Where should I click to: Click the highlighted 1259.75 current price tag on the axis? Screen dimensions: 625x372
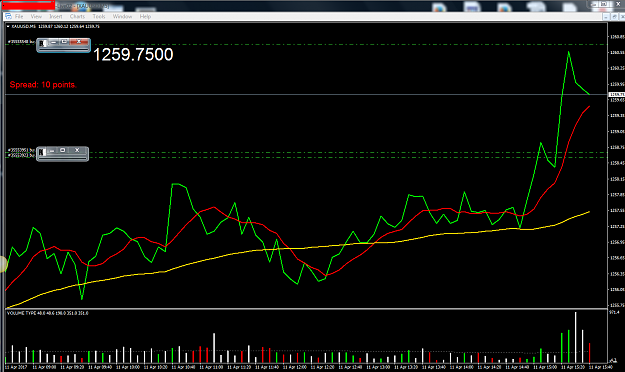616,94
